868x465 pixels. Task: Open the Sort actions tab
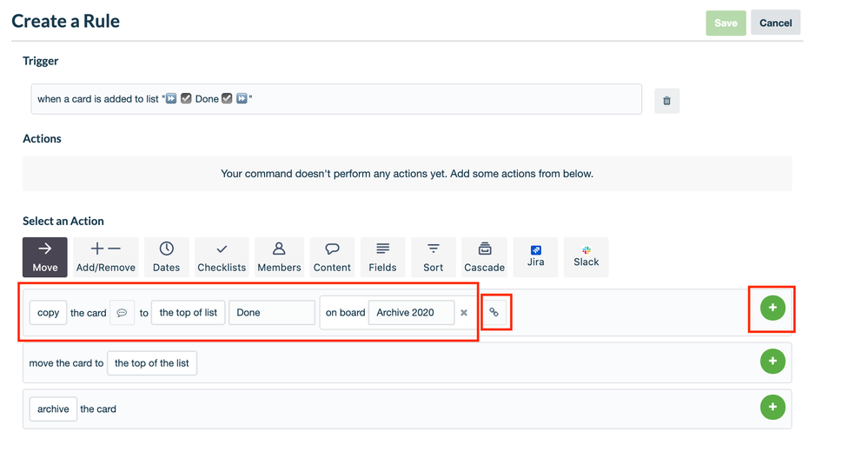pyautogui.click(x=433, y=257)
